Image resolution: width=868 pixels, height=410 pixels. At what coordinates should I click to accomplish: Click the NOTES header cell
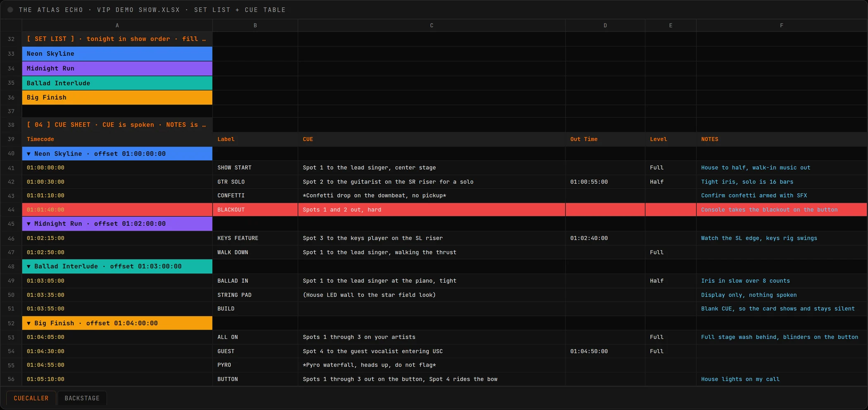click(x=782, y=139)
